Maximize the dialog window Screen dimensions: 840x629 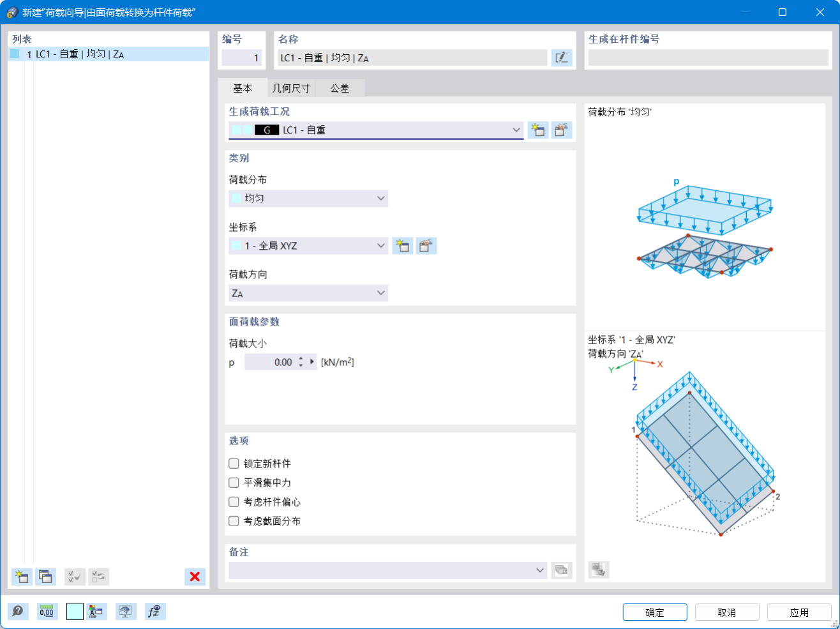click(x=783, y=12)
